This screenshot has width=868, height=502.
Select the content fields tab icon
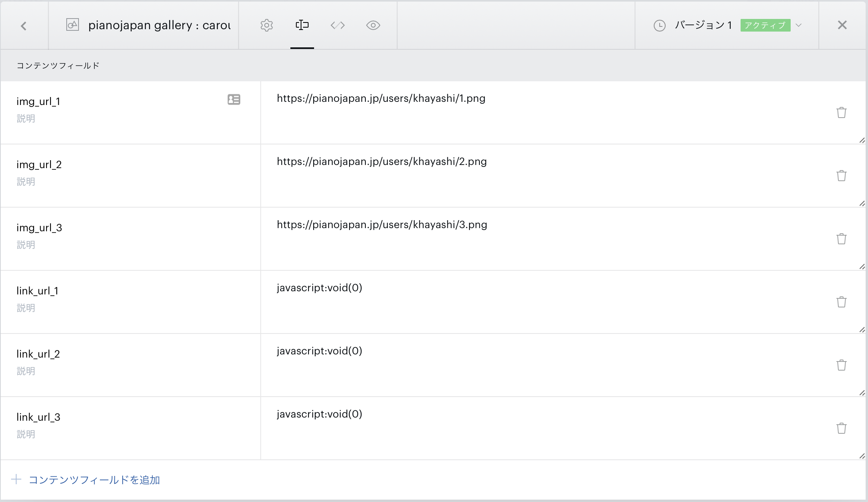(302, 25)
